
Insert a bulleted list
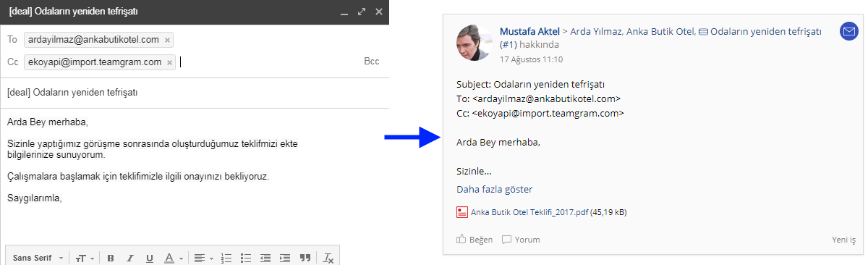click(246, 258)
